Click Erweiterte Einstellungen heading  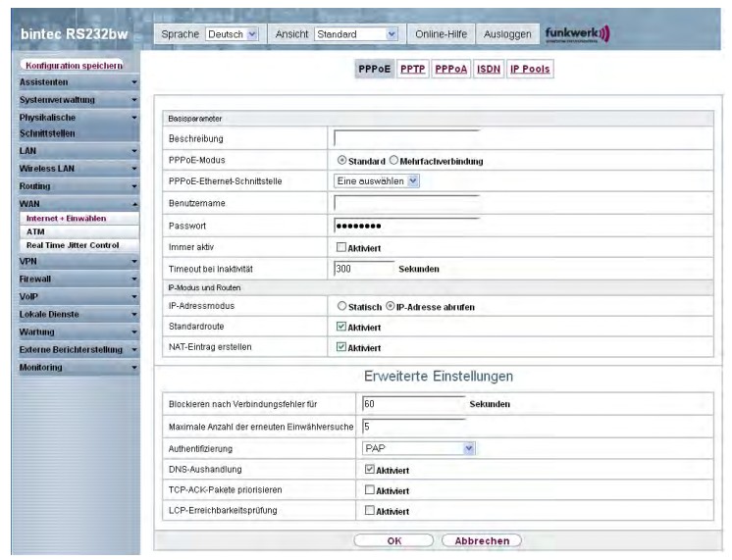(439, 377)
